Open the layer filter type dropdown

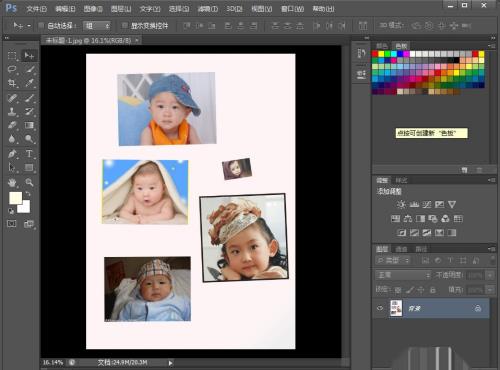[x=393, y=260]
